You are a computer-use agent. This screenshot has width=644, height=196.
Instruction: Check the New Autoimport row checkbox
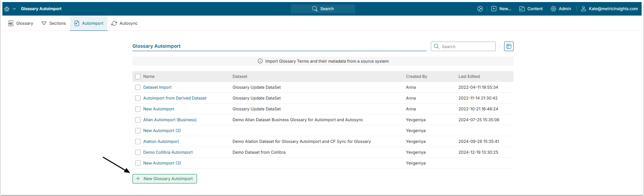(138, 109)
